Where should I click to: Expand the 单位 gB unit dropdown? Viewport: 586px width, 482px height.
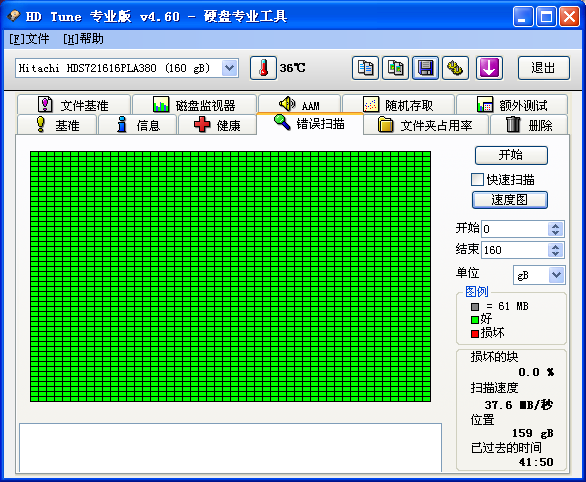(556, 275)
